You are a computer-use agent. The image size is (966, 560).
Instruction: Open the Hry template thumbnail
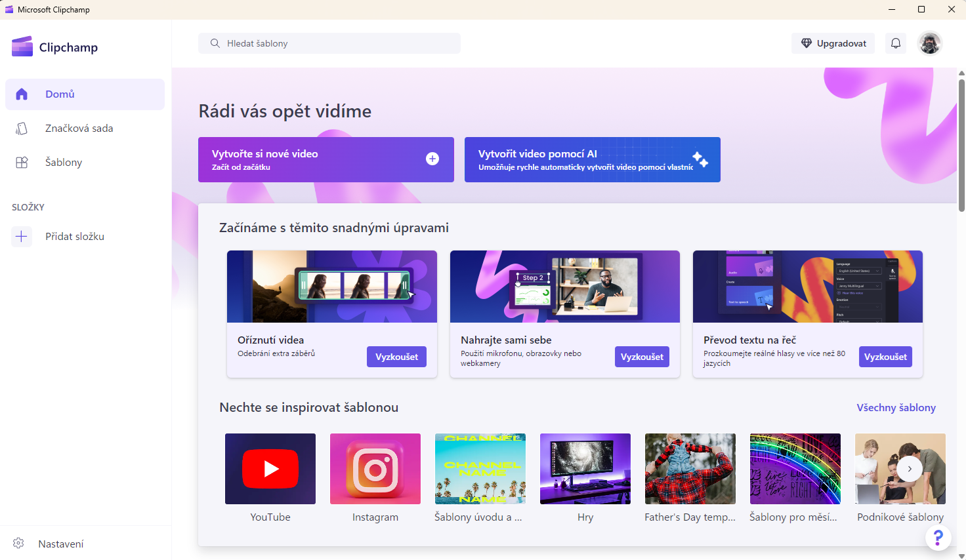pos(585,469)
